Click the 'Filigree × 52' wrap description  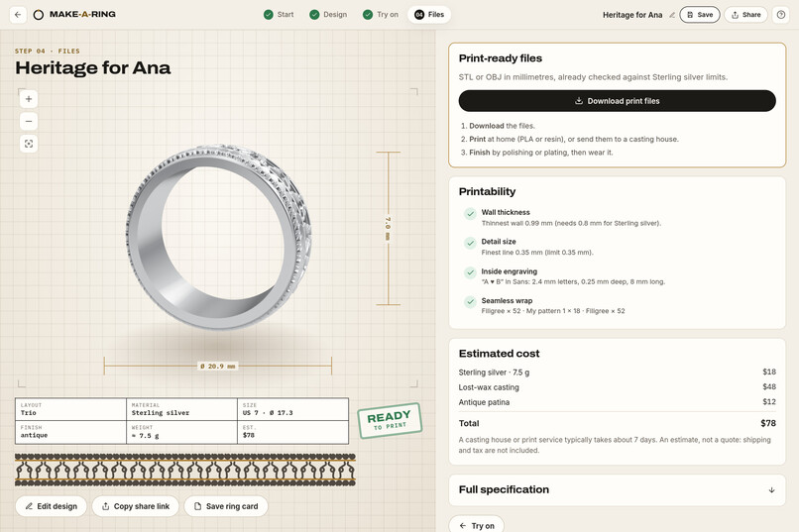click(x=553, y=310)
